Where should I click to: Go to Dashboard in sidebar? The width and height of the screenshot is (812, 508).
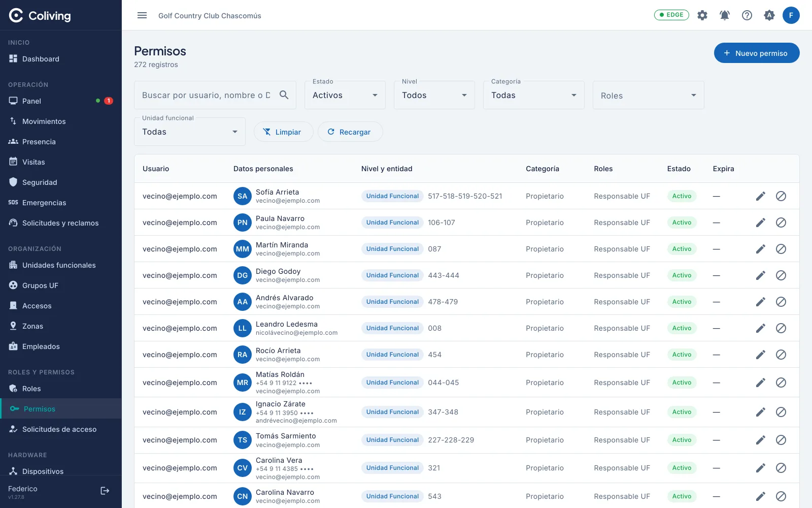tap(61, 59)
